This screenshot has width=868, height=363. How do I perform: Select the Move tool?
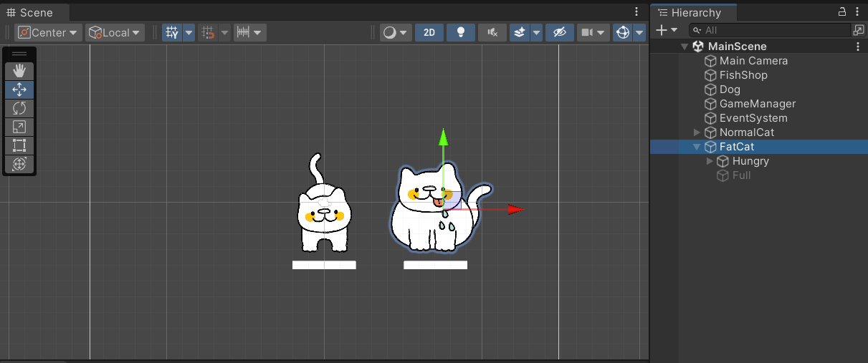pos(19,89)
